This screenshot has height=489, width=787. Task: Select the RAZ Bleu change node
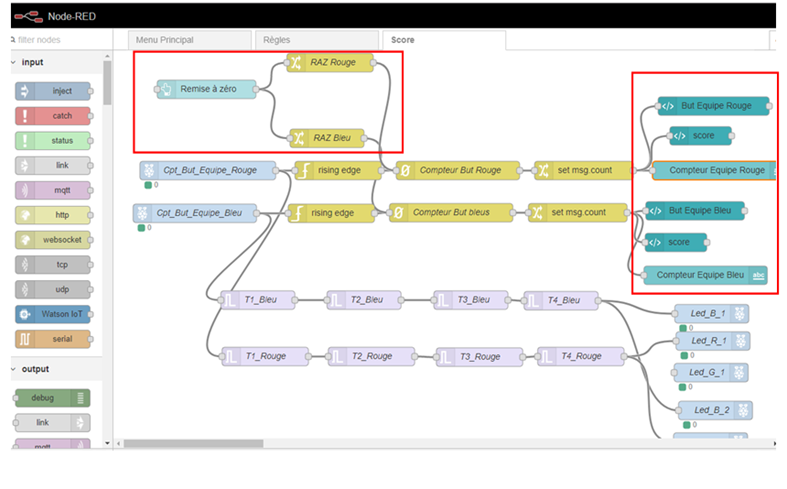tap(327, 138)
